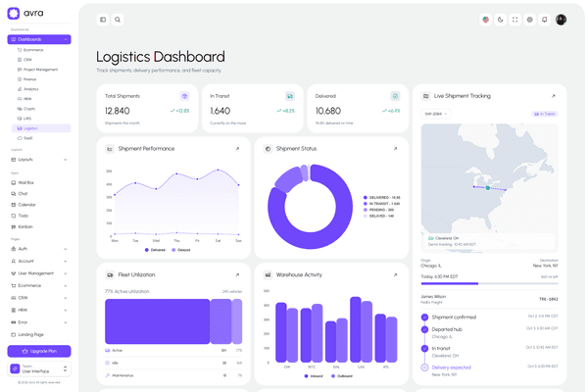
Task: Open notifications bell icon
Action: (545, 20)
